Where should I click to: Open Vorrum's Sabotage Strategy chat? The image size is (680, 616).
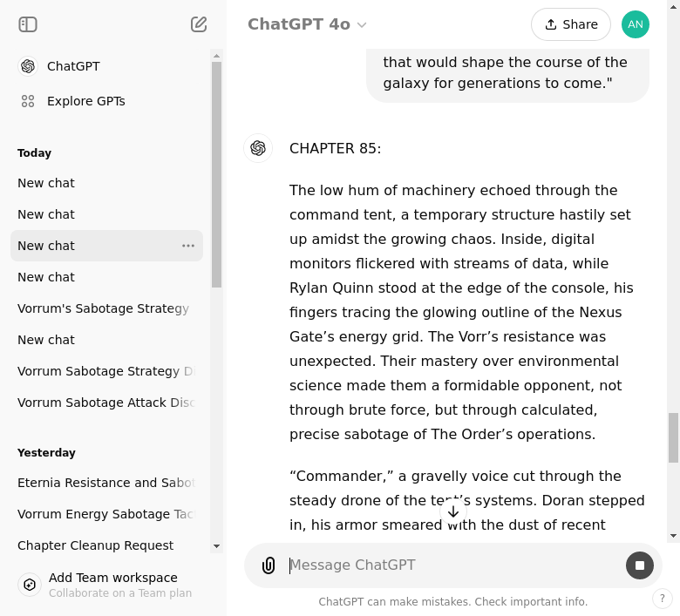coord(103,308)
